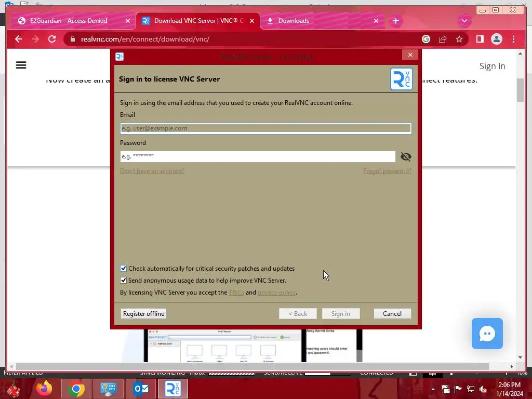The height and width of the screenshot is (399, 532).
Task: Click the Start button ornament icon
Action: click(x=14, y=389)
